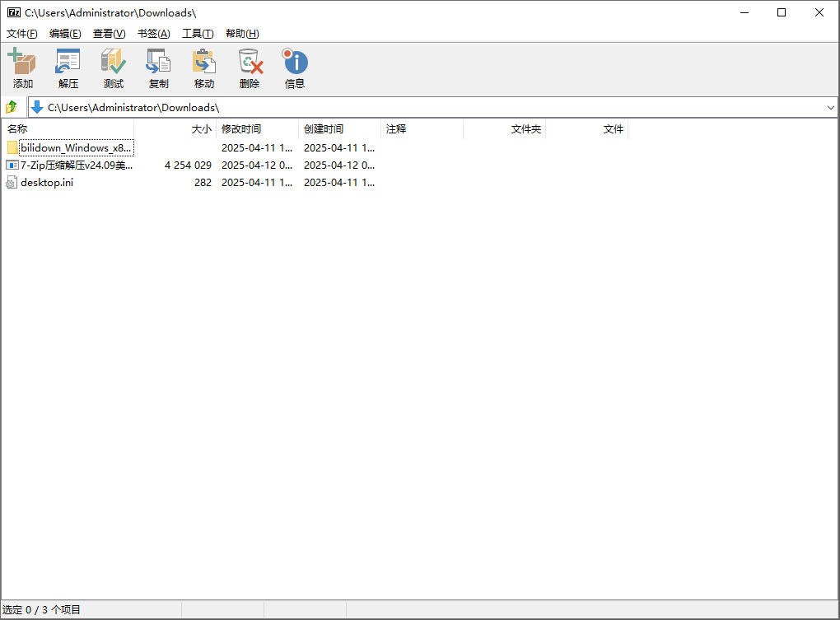Image resolution: width=840 pixels, height=620 pixels.
Task: Open the Tools (工具) menu
Action: (x=198, y=34)
